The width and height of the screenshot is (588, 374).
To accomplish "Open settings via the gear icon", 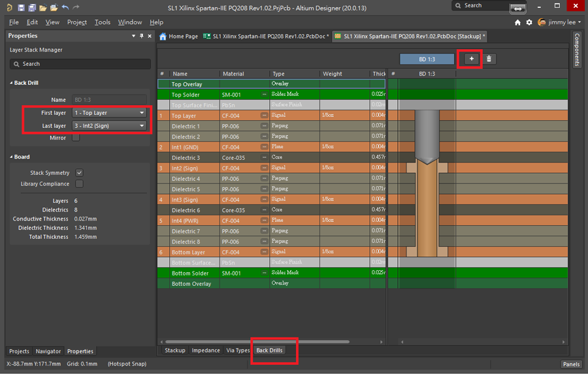I will pos(529,22).
